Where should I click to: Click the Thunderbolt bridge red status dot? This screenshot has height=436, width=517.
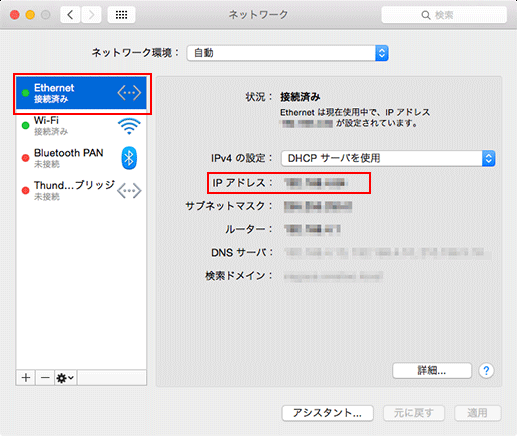coord(25,190)
